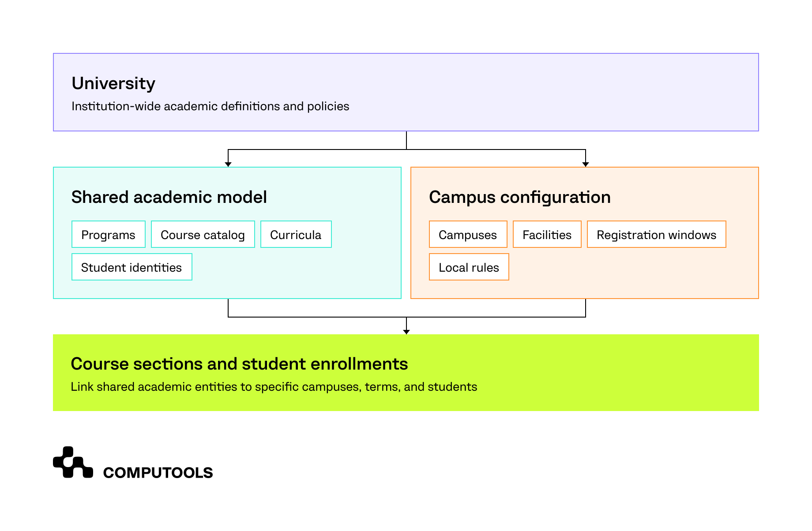The image size is (812, 531).
Task: Click the Shared academic model heading
Action: coord(169,197)
